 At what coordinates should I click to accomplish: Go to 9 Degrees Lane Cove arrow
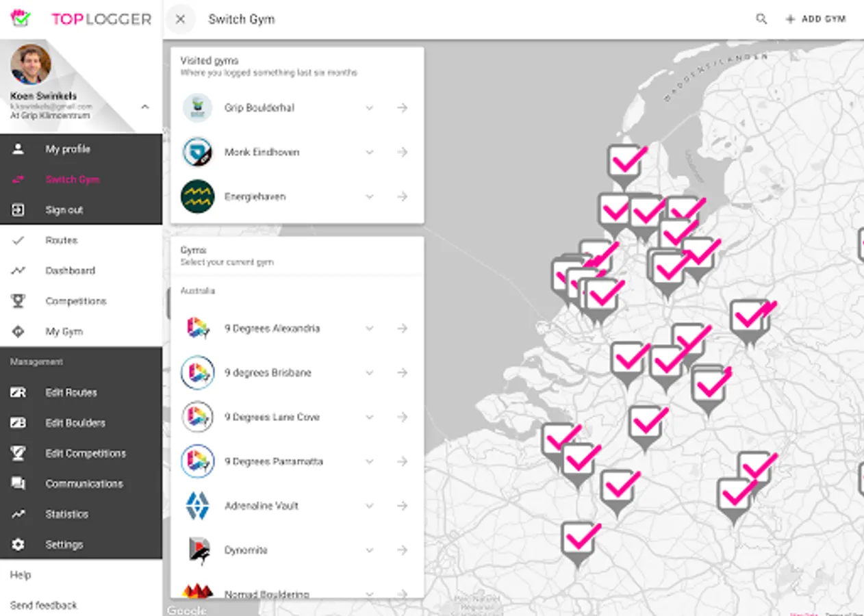[403, 417]
